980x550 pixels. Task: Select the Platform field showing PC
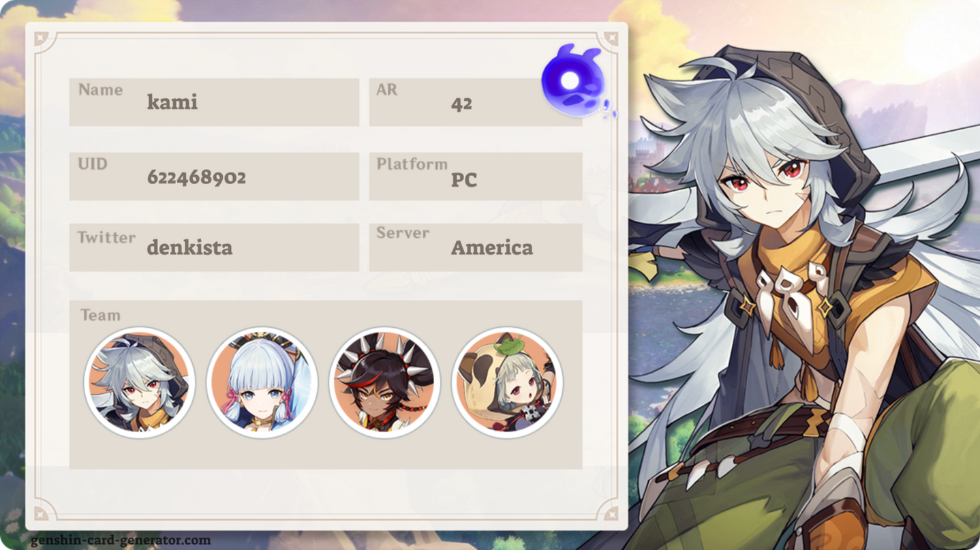click(476, 177)
